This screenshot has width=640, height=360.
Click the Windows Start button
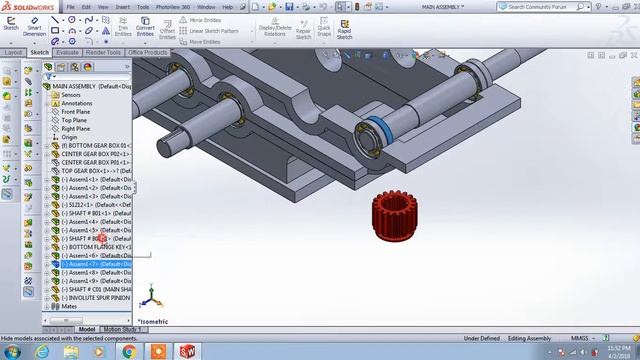click(x=12, y=351)
